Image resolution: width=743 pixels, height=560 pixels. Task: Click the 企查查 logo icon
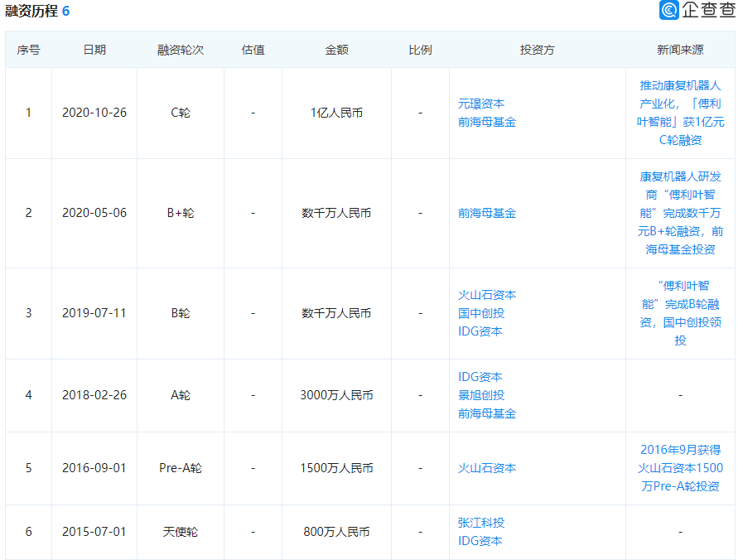[669, 10]
